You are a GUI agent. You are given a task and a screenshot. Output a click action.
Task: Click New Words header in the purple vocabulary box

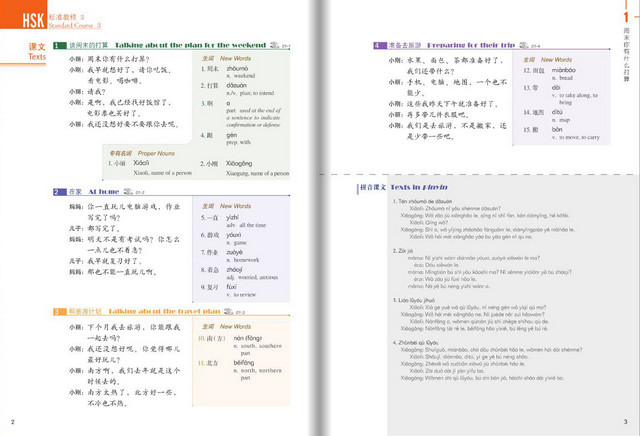pyautogui.click(x=556, y=60)
